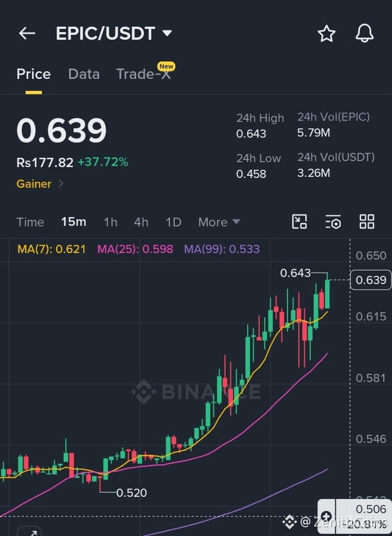392x536 pixels.
Task: Expand the More intervals dropdown
Action: click(219, 222)
